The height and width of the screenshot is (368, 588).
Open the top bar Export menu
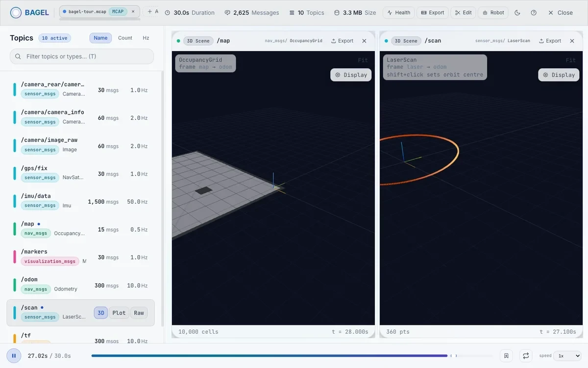432,13
